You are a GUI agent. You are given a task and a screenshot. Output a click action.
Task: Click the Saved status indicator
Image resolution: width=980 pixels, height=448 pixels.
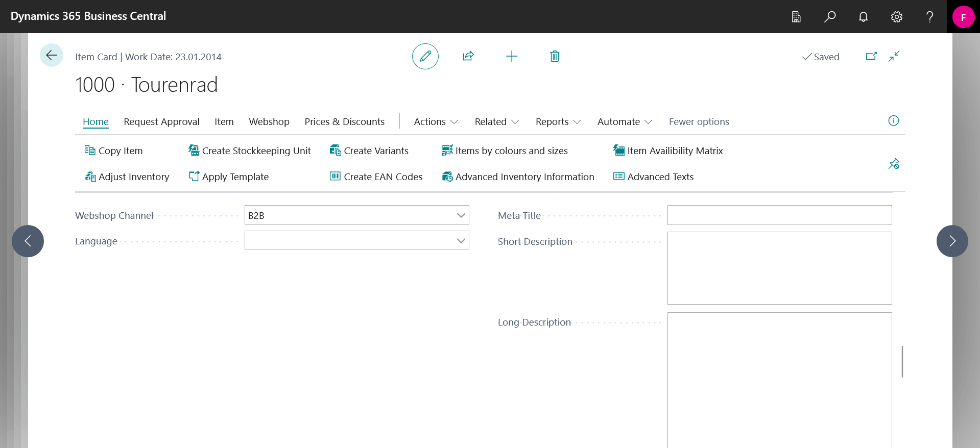pyautogui.click(x=821, y=57)
